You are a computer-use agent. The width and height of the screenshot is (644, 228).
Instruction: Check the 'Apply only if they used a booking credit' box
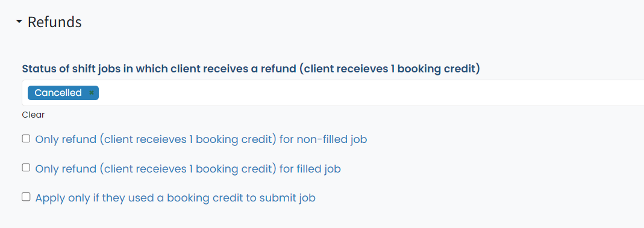(26, 197)
